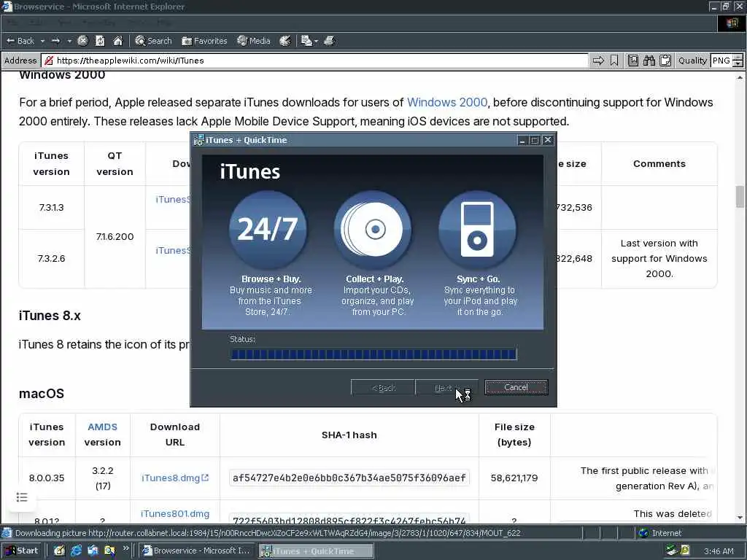Open the Mail icon dropdown arrow
This screenshot has width=747, height=560.
pos(316,41)
